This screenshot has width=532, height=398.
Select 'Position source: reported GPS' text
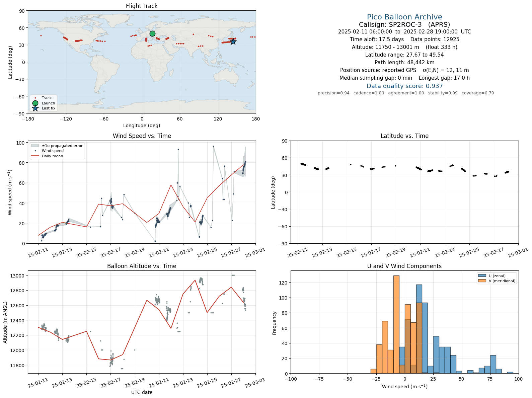[378, 70]
